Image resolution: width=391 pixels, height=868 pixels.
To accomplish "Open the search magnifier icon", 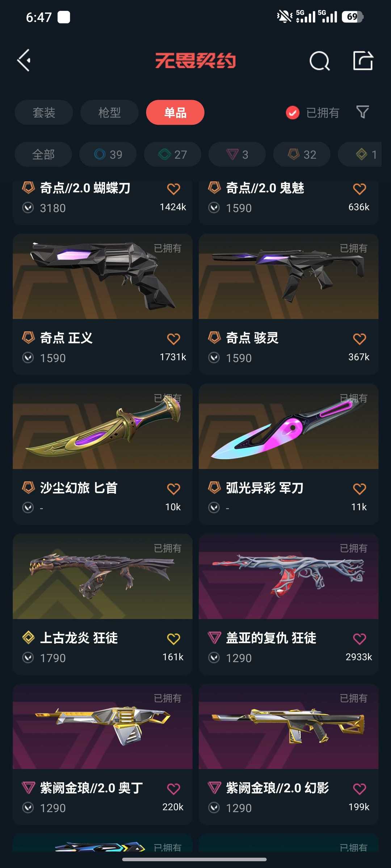I will click(x=320, y=61).
